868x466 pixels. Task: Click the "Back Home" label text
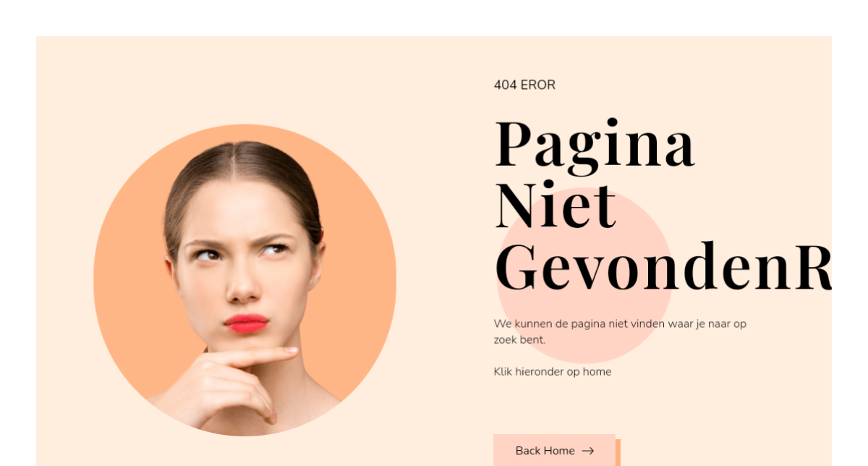(x=545, y=451)
